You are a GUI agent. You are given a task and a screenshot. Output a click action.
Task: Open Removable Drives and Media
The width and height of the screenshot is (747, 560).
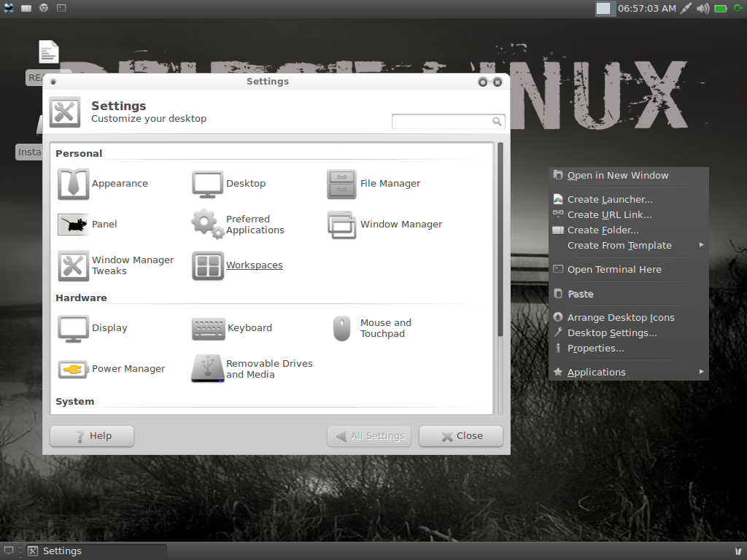click(x=207, y=369)
